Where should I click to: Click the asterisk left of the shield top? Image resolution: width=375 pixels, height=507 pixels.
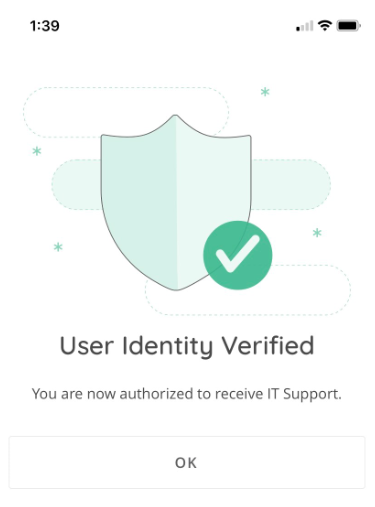37,151
